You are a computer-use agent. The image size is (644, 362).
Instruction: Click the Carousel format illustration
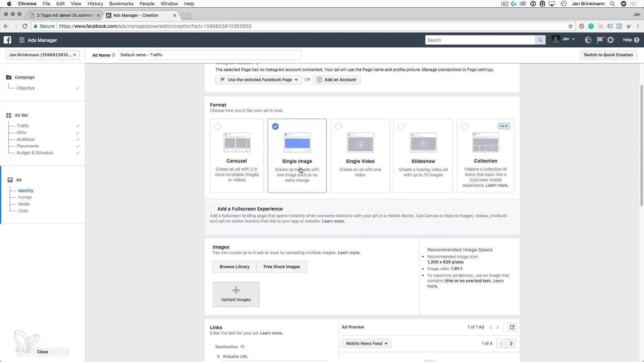(237, 142)
